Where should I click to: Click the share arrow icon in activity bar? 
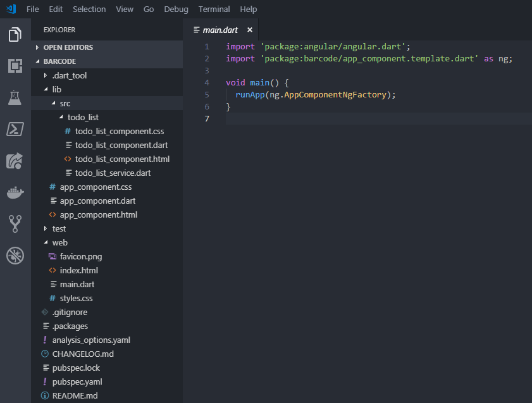15,161
